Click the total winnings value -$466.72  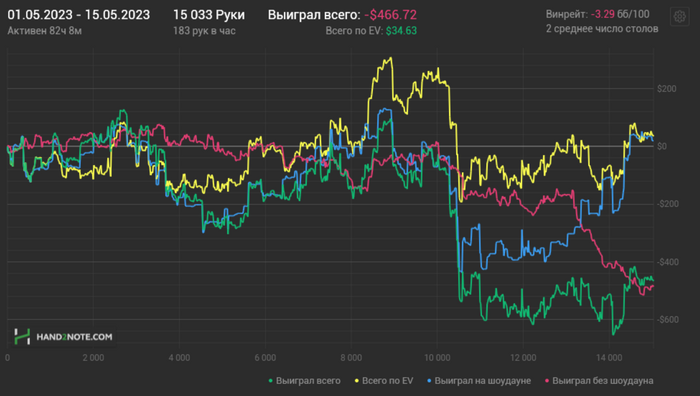pos(391,15)
